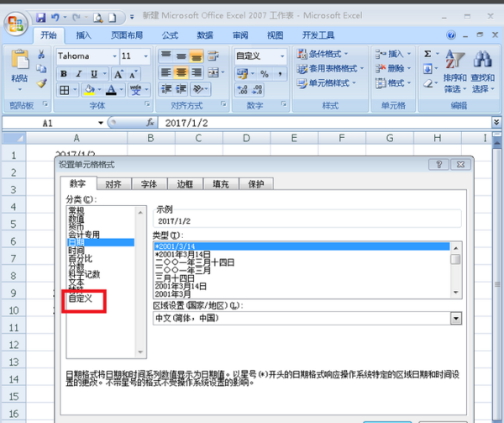The width and height of the screenshot is (504, 423).
Task: Select 自定义 in the category list
Action: pos(81,299)
